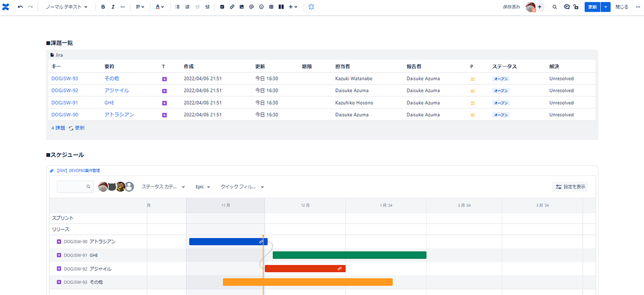The width and height of the screenshot is (644, 295).
Task: Expand the クイック フィルター dropdown
Action: (x=242, y=187)
